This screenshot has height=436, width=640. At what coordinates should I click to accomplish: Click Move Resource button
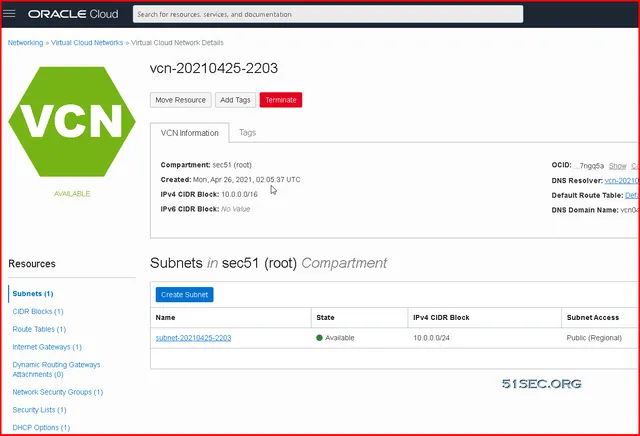coord(180,100)
